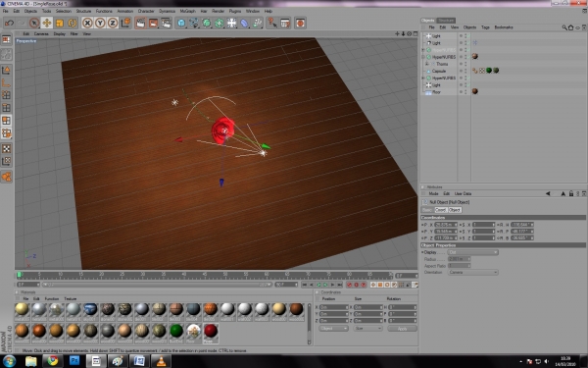Toggle visibility dots of Floor object
The width and height of the screenshot is (588, 368).
[465, 92]
